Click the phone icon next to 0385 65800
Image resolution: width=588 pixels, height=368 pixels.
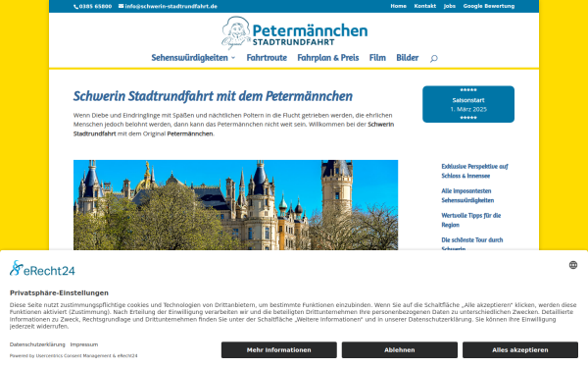click(x=75, y=7)
